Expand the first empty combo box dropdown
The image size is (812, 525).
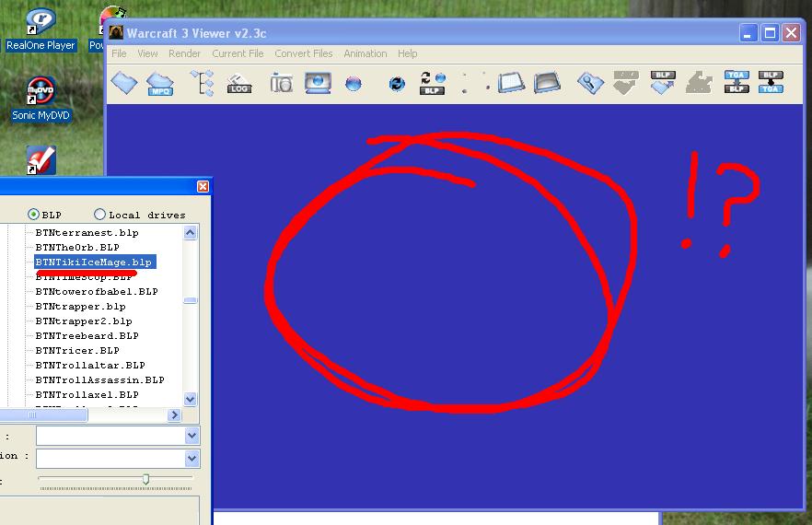pyautogui.click(x=192, y=436)
